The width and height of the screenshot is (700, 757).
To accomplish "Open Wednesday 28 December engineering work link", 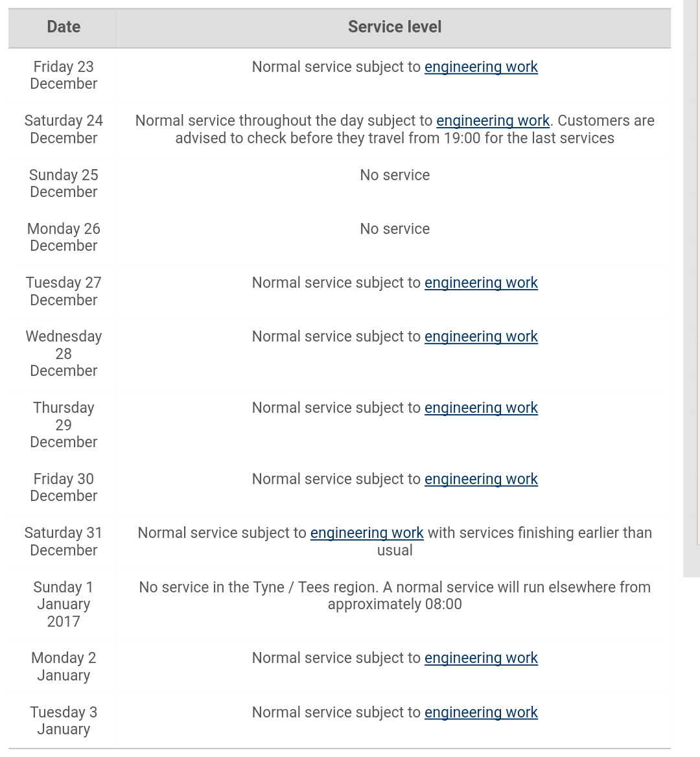I will pos(481,336).
